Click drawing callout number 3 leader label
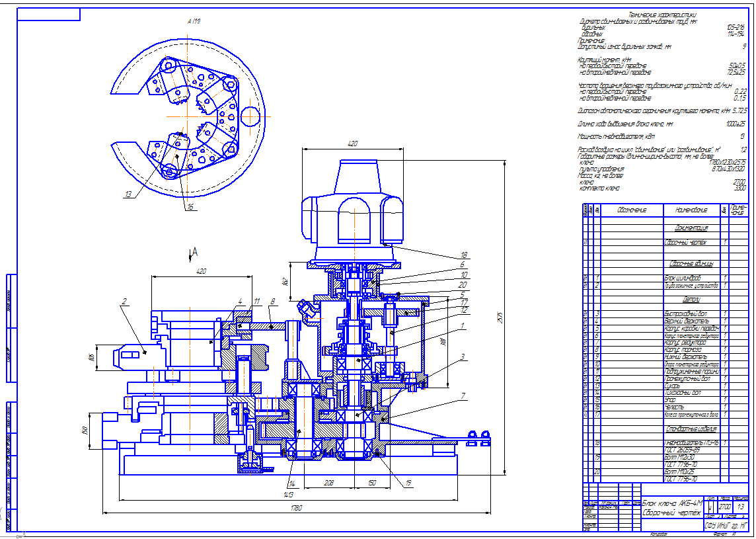The image size is (756, 539). pos(463,357)
